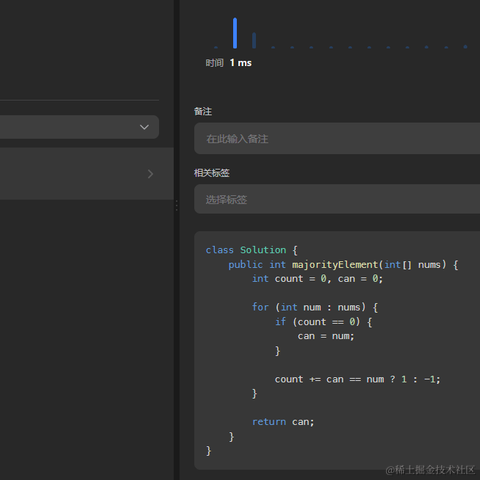
Task: Select the highlighted row in left panel
Action: pos(87,174)
